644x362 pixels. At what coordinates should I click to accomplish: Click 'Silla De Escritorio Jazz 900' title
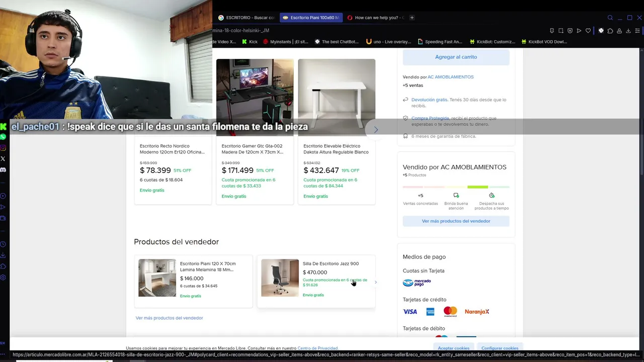pos(331,263)
